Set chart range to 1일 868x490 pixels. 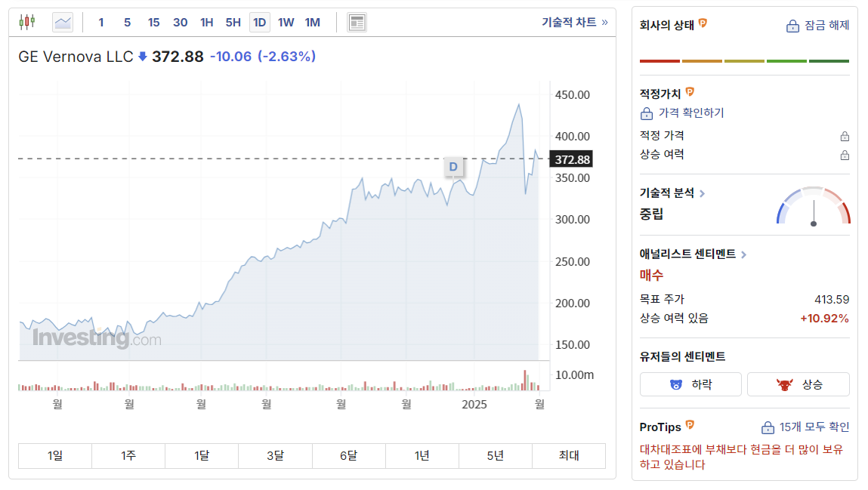pos(55,456)
